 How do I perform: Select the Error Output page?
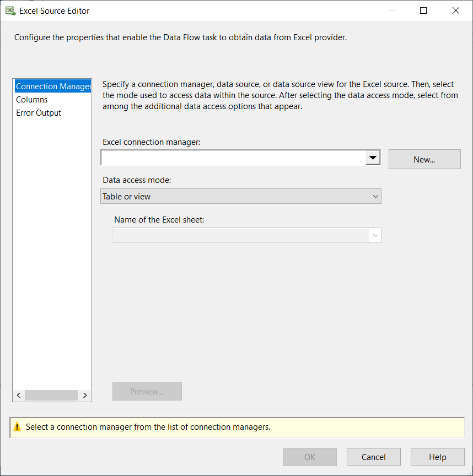click(39, 112)
